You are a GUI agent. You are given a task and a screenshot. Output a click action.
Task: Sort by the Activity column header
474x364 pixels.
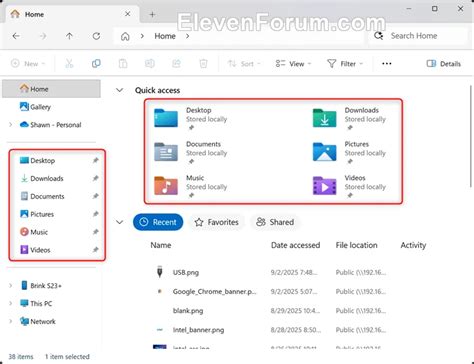pyautogui.click(x=413, y=245)
